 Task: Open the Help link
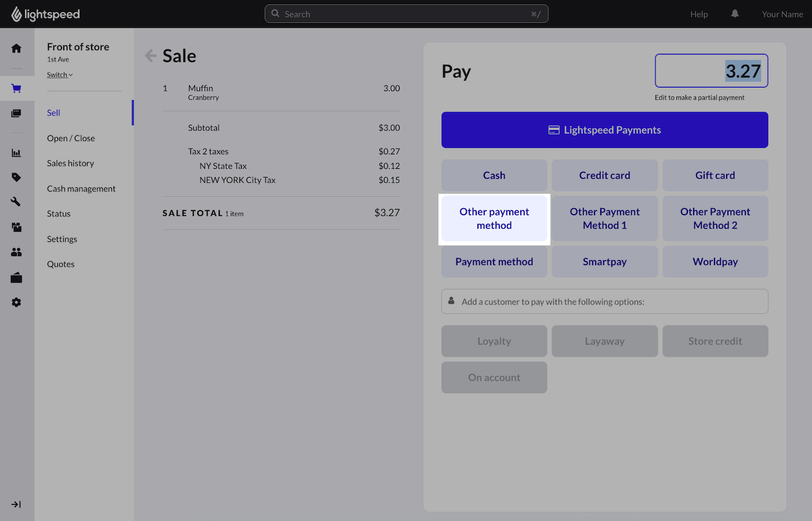coord(699,14)
